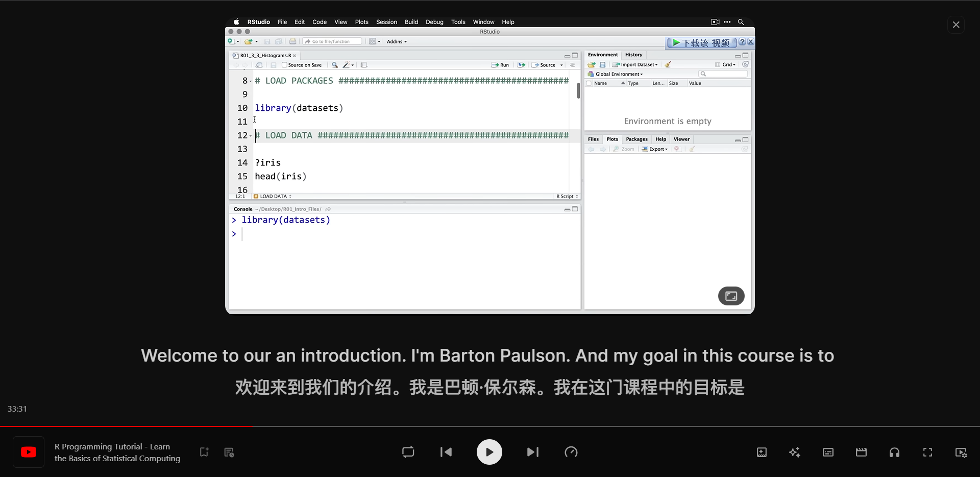
Task: Switch to the Packages tab
Action: tap(636, 139)
